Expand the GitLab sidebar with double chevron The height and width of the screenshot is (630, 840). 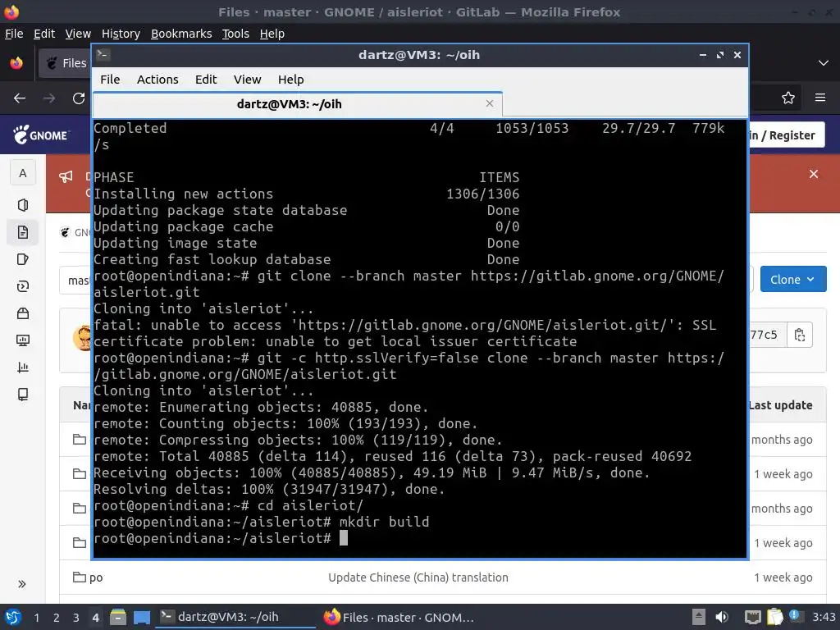point(22,584)
